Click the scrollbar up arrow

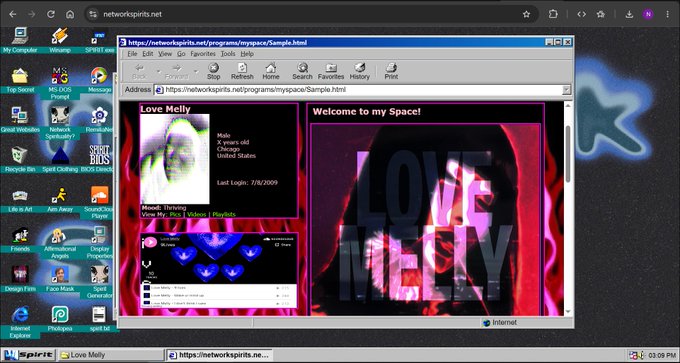[x=568, y=105]
